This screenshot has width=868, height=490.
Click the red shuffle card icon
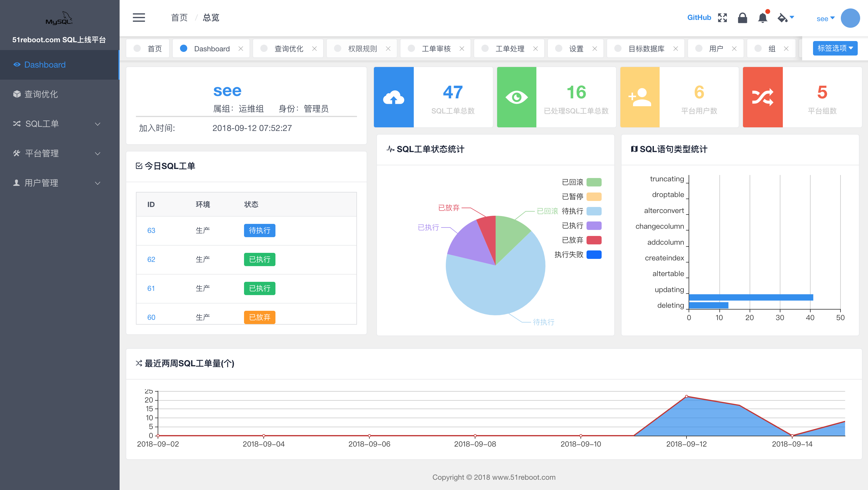point(763,97)
